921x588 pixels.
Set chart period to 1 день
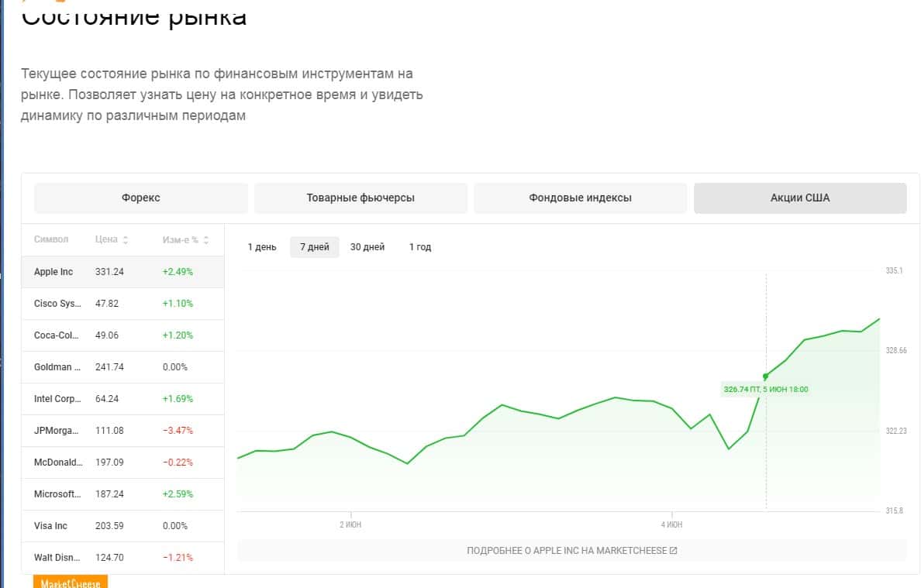pyautogui.click(x=262, y=247)
